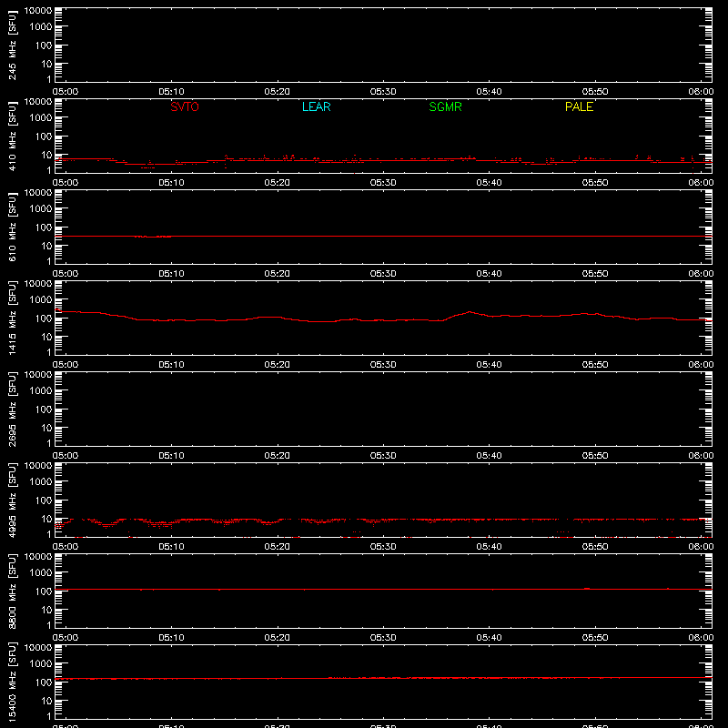Click the 10 tick label in 8800 MHz panel

46,610
